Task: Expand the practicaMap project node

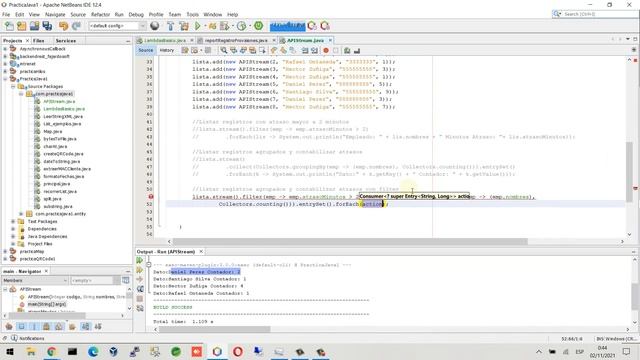Action: pyautogui.click(x=5, y=251)
